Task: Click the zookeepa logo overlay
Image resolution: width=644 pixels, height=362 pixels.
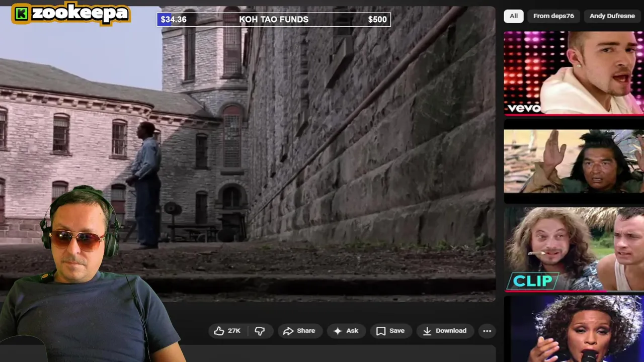Action: click(71, 14)
